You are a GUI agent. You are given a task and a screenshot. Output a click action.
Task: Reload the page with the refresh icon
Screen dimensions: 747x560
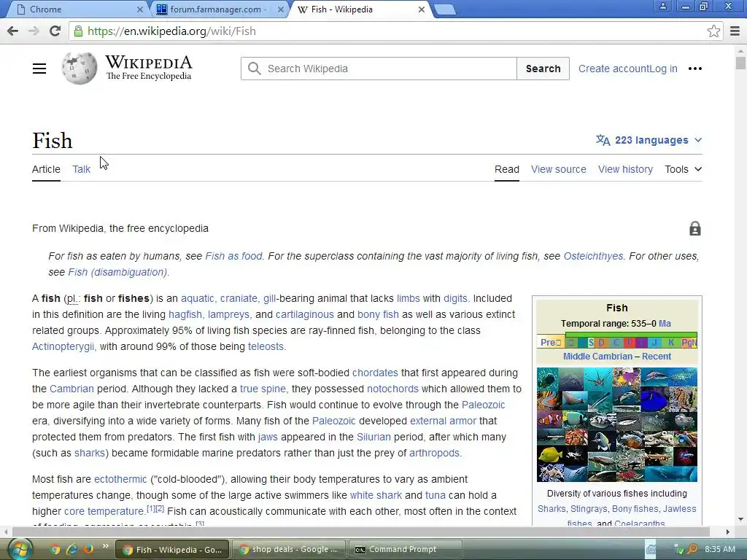coord(55,31)
